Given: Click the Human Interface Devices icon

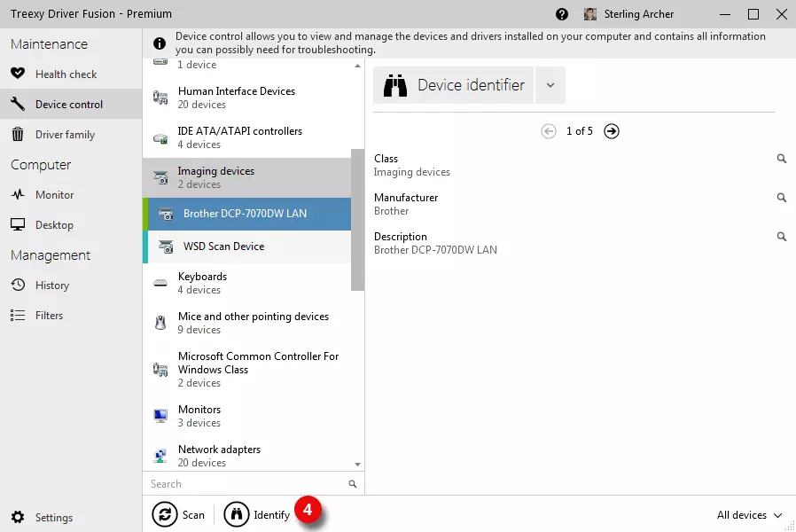Looking at the screenshot, I should (x=160, y=98).
